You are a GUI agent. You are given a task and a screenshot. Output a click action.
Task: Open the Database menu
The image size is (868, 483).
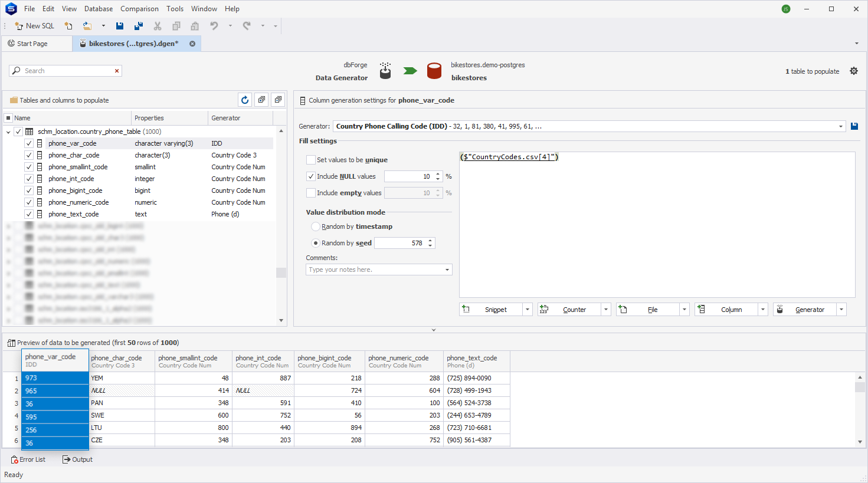point(99,9)
